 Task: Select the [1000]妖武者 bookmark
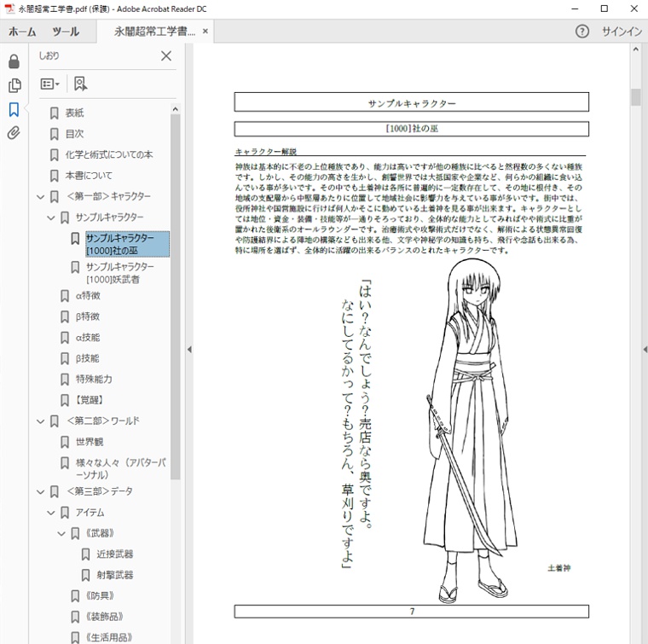coord(119,273)
